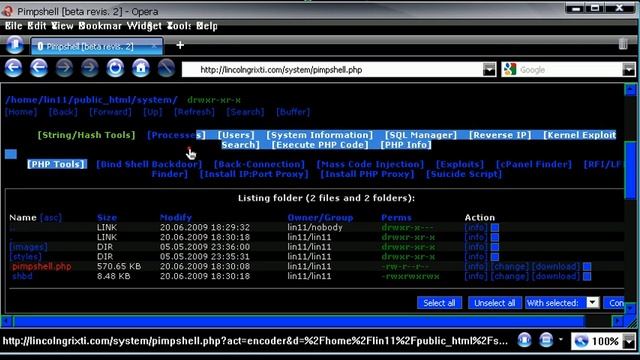Screen dimensions: 640x360
Task: Tick the checkbox in the lin11/nobody row
Action: 495,227
